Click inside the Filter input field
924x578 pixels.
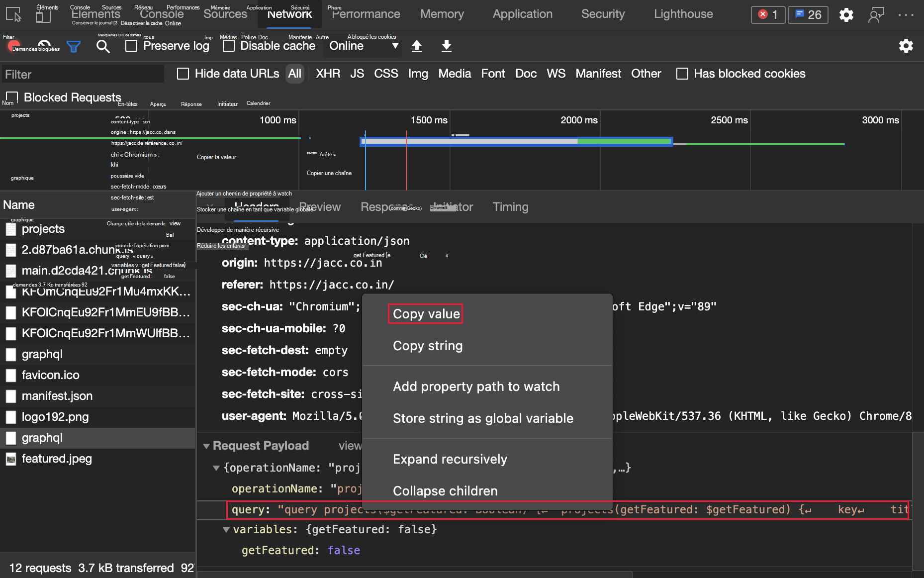tap(83, 74)
